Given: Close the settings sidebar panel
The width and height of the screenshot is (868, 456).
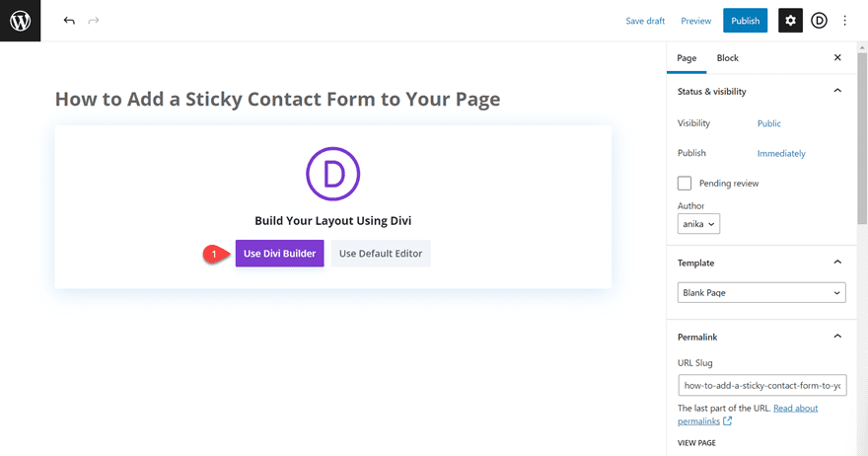Looking at the screenshot, I should point(837,57).
